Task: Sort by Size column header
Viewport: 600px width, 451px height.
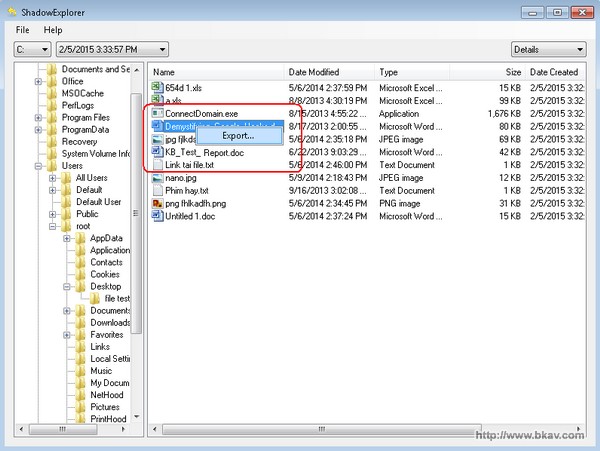Action: (487, 72)
